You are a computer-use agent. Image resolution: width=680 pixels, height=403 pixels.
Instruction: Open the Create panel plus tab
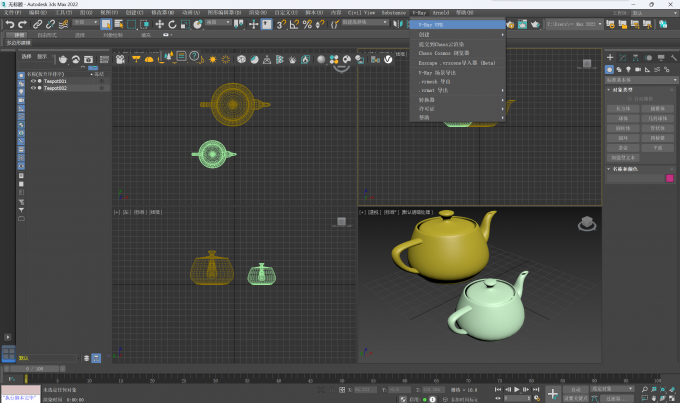[x=610, y=57]
